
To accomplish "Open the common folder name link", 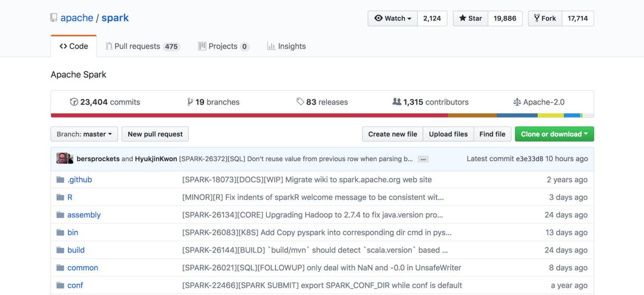I will coord(83,268).
